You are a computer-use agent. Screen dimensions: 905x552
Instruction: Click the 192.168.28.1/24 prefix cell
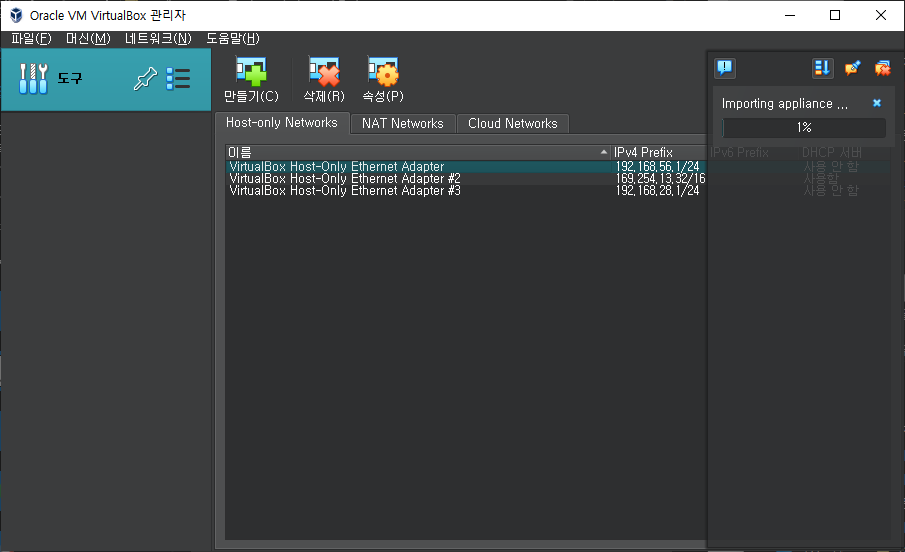pyautogui.click(x=657, y=191)
